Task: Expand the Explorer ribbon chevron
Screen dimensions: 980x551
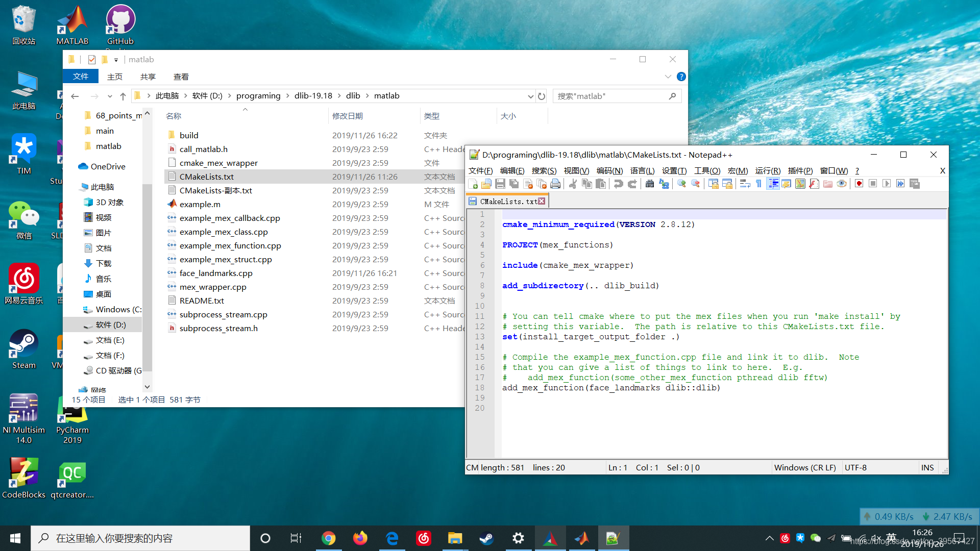Action: 668,77
